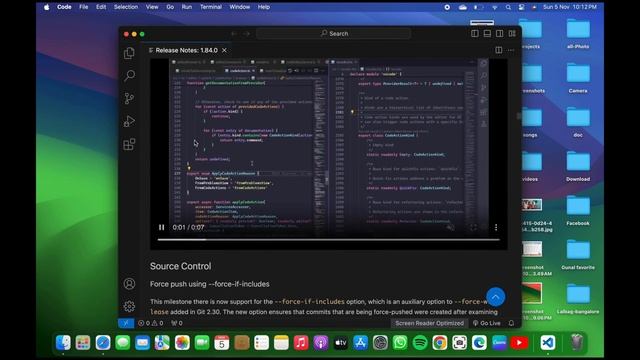
Task: Open WhatsApp in the Dock
Action: [x=400, y=342]
